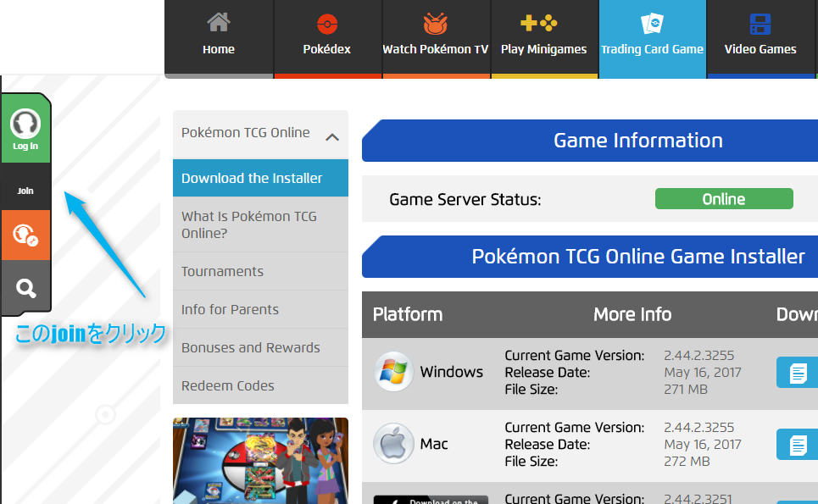Click the Video Games tab label
818x504 pixels.
760,49
